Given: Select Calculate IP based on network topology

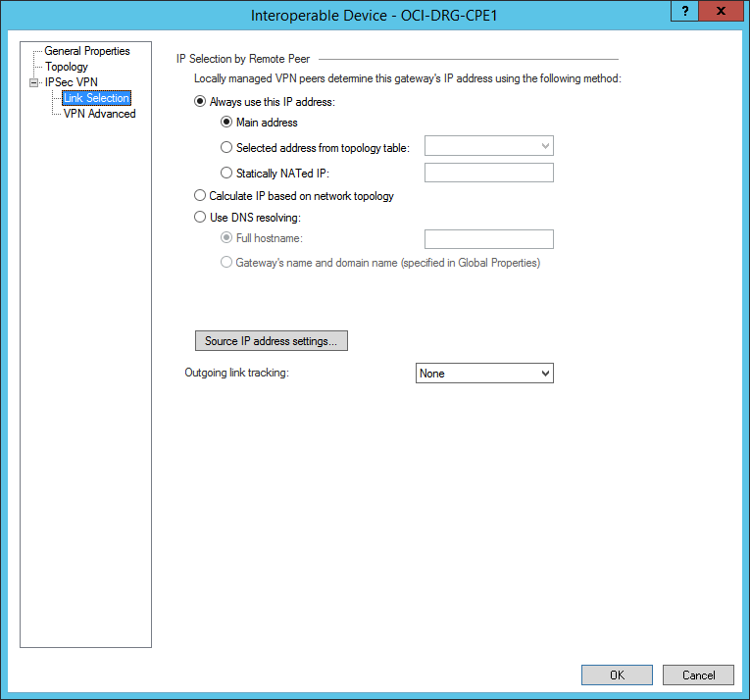Looking at the screenshot, I should tap(201, 196).
